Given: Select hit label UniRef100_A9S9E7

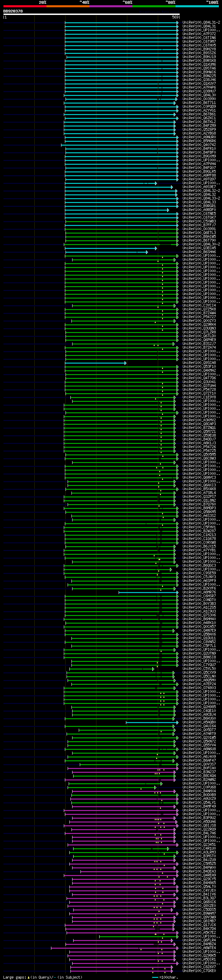Looking at the screenshot, I should coord(199,187).
